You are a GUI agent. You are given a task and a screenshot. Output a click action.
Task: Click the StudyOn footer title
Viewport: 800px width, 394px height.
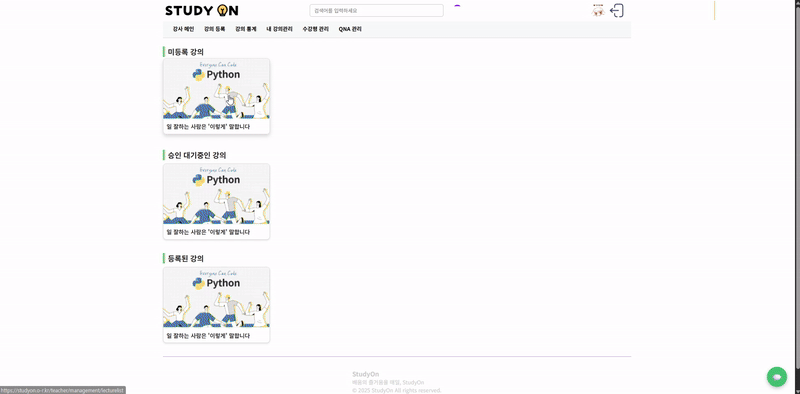[x=365, y=374]
